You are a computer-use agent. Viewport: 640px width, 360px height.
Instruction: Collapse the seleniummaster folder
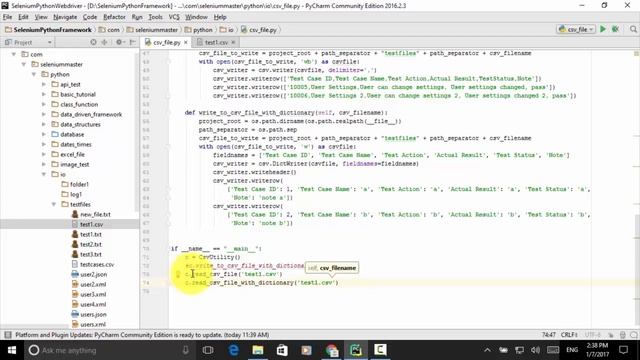click(24, 64)
